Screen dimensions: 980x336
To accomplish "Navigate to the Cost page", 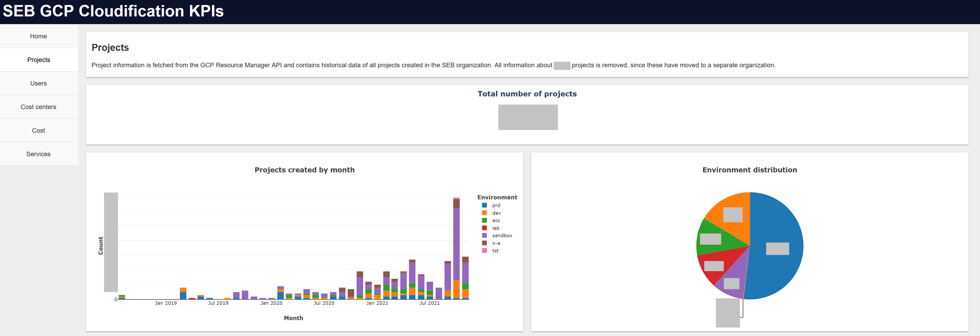I will click(x=38, y=131).
